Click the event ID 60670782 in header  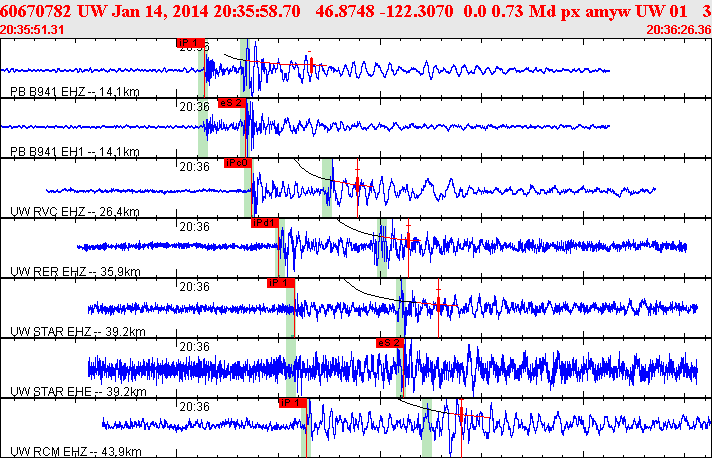(x=36, y=11)
